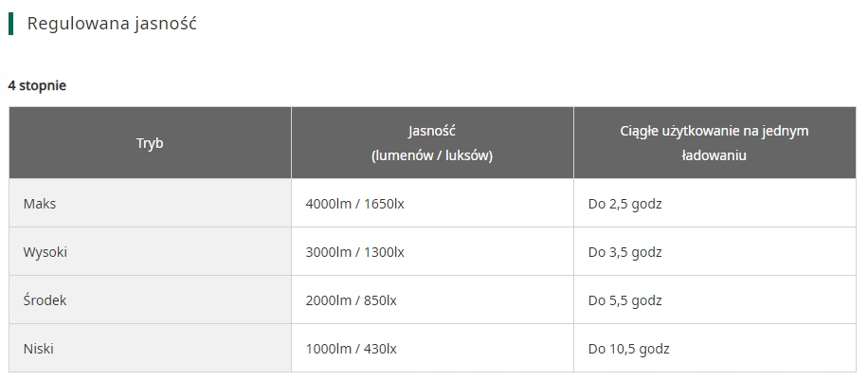Click the 'Do 2,5 godz' runtime cell
The height and width of the screenshot is (381, 868).
(624, 204)
